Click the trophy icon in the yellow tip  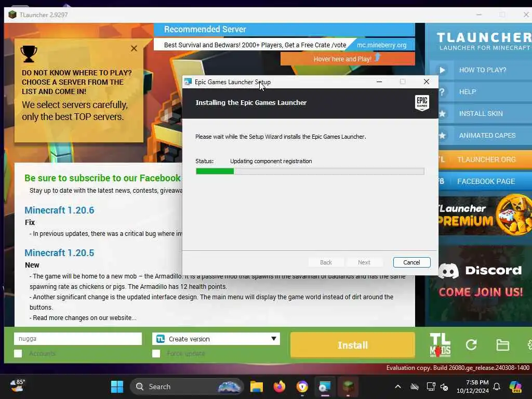click(x=29, y=54)
